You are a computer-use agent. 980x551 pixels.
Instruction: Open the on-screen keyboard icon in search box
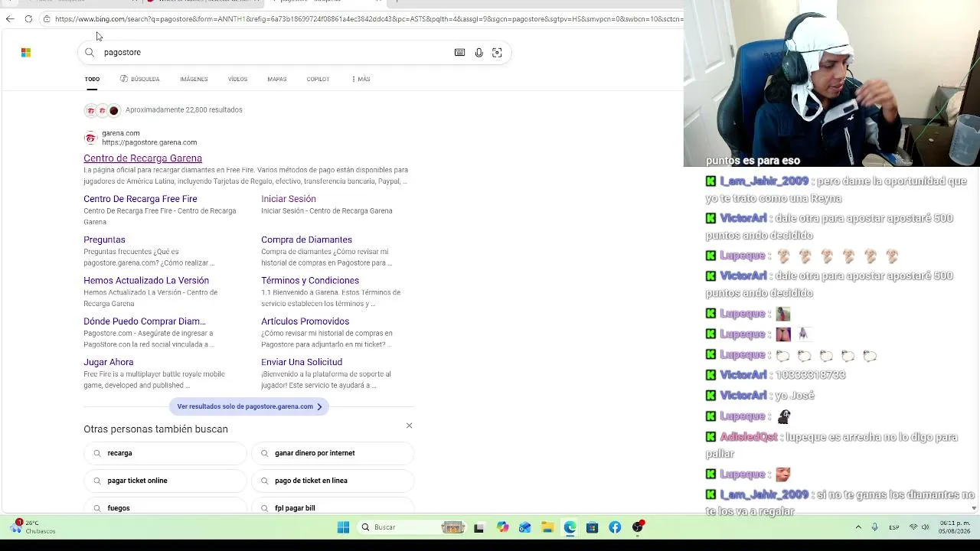point(459,52)
